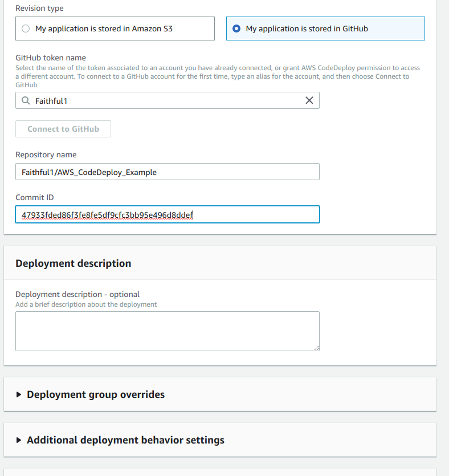Click the "Commit ID" field label
This screenshot has width=449, height=476.
click(x=34, y=197)
